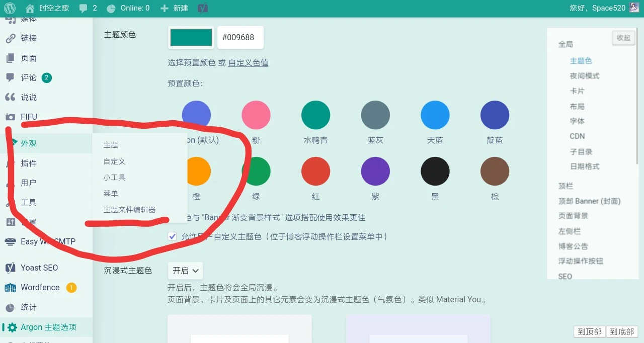This screenshot has width=644, height=343.
Task: Click the Yoast SEO sidebar icon
Action: pos(10,268)
